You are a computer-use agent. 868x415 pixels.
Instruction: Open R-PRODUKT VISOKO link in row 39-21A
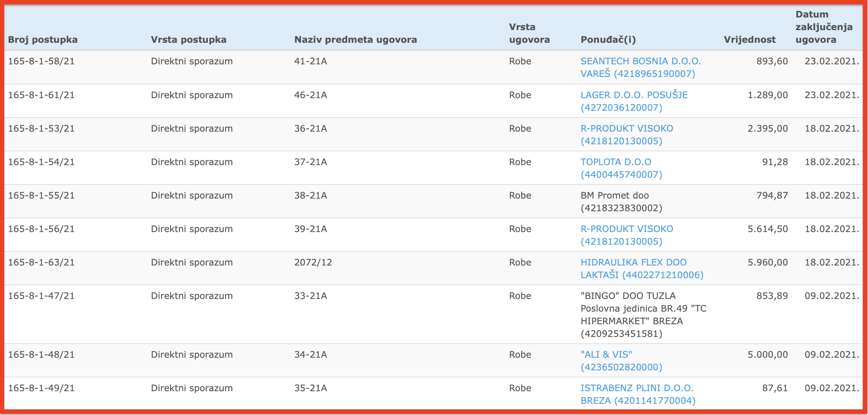627,235
